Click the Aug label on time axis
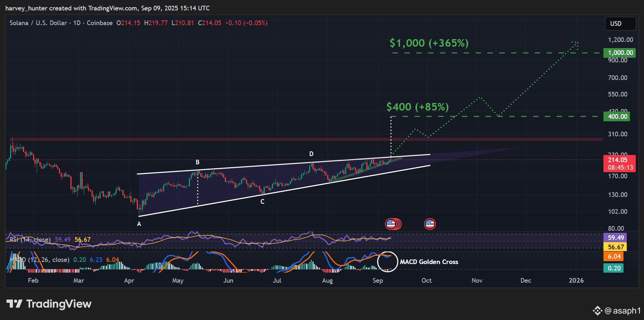The image size is (644, 320). click(327, 281)
